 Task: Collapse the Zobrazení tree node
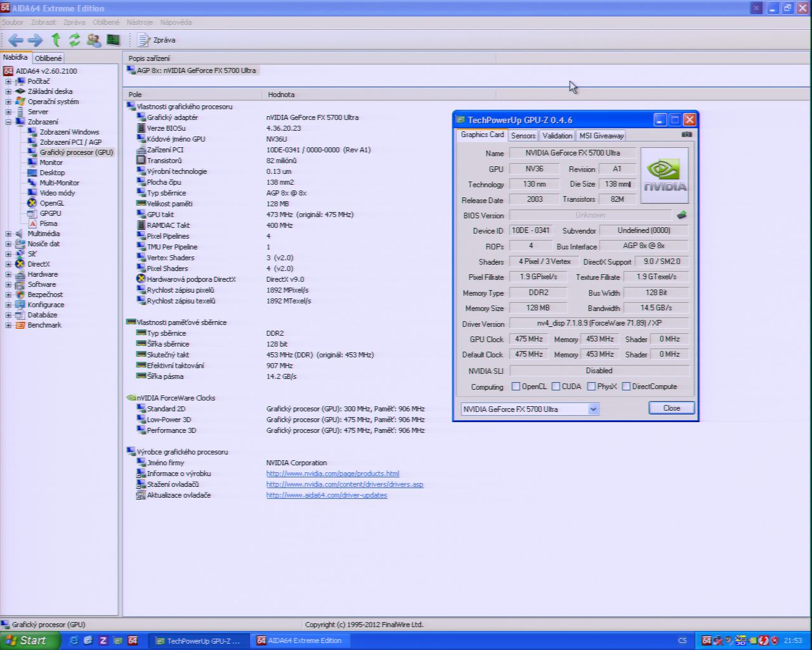[x=8, y=122]
